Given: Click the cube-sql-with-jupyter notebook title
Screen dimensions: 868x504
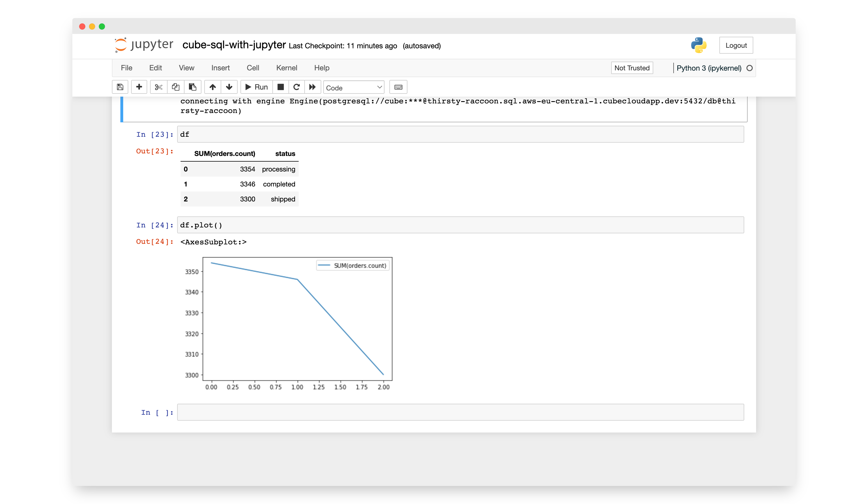Looking at the screenshot, I should click(x=234, y=45).
